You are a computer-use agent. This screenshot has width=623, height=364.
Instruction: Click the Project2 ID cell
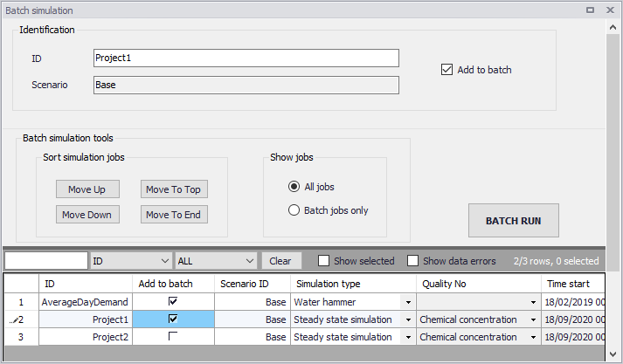coord(86,338)
